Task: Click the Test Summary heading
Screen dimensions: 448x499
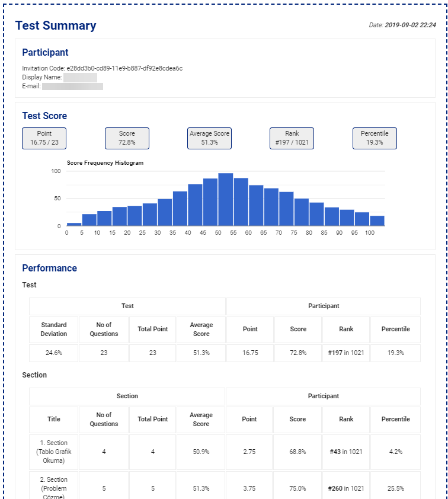Action: point(56,25)
